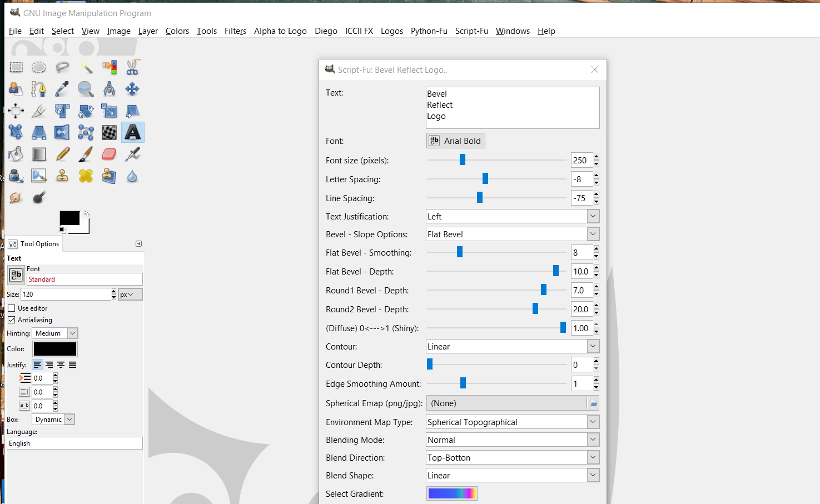Open the Alpha to Logo menu
The image size is (820, 504).
(280, 31)
